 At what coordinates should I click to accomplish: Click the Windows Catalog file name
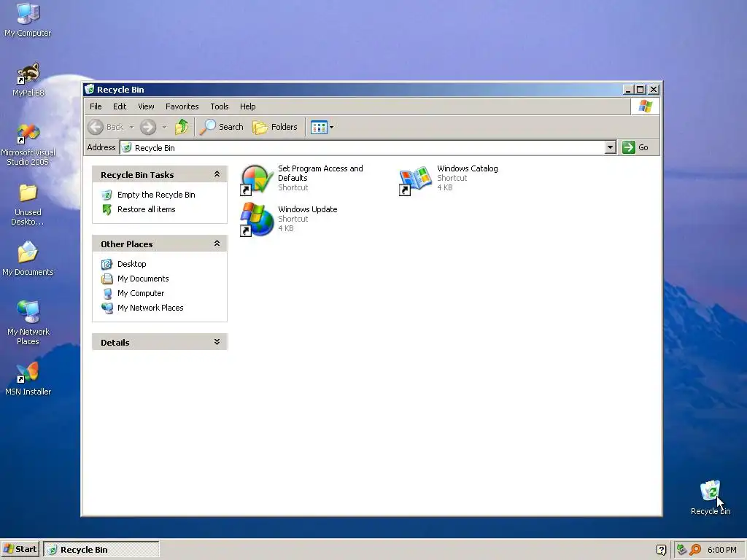click(468, 168)
